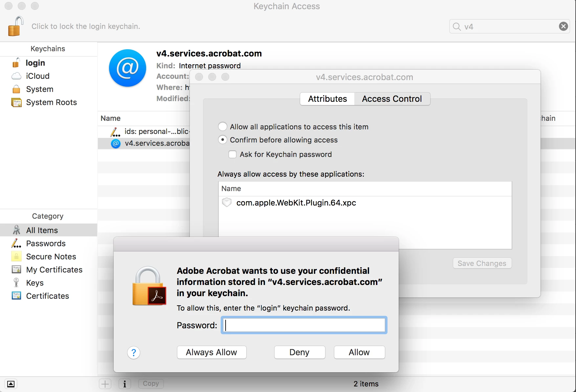This screenshot has height=392, width=576.
Task: Click the System Roots certificate icon
Action: 16,102
